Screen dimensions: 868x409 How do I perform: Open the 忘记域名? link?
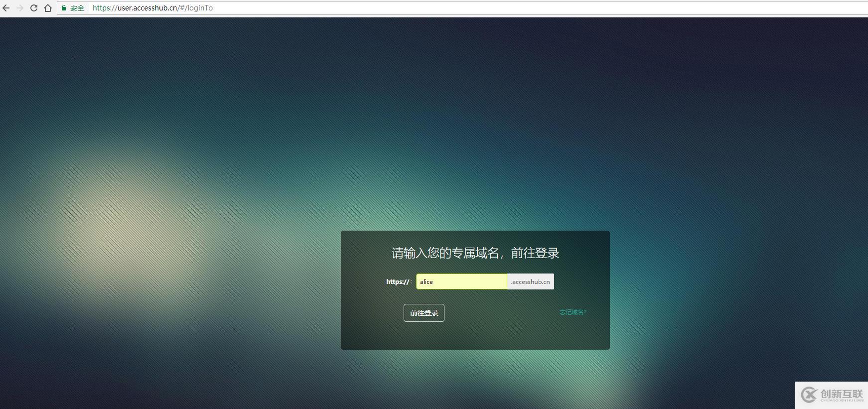(573, 312)
